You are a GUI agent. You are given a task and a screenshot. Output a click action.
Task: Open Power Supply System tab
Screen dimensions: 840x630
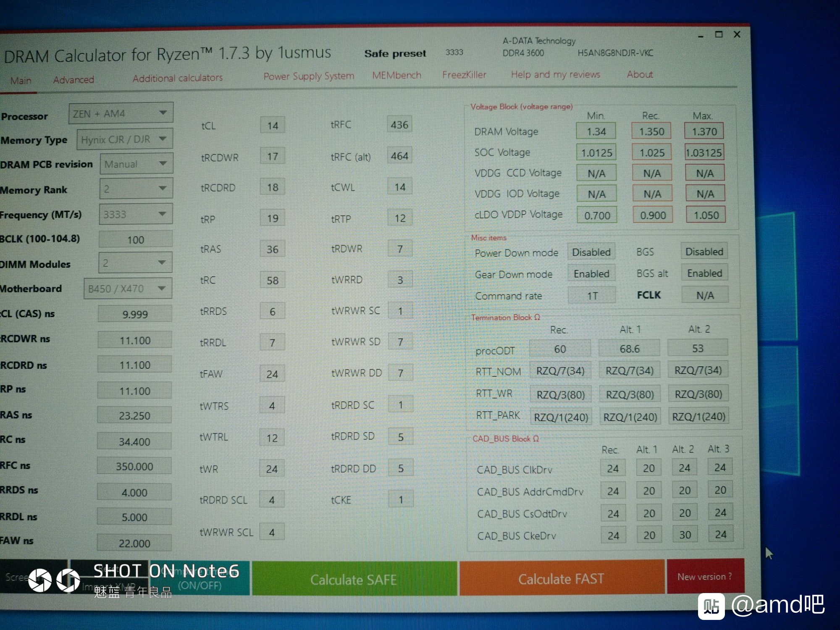pos(309,76)
